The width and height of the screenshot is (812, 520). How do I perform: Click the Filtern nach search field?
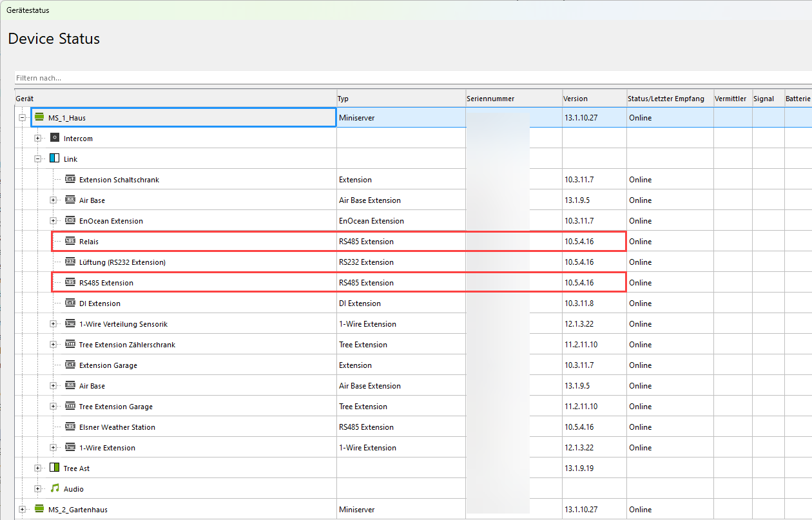coord(412,78)
